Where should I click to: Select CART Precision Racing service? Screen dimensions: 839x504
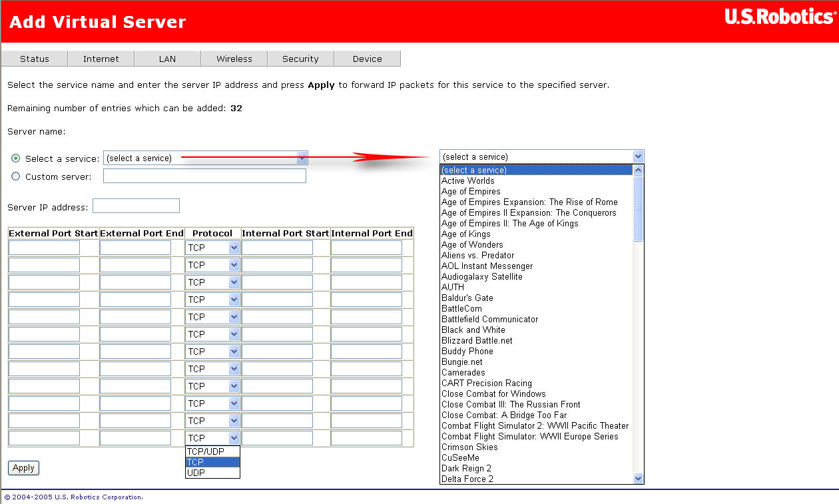click(537, 383)
